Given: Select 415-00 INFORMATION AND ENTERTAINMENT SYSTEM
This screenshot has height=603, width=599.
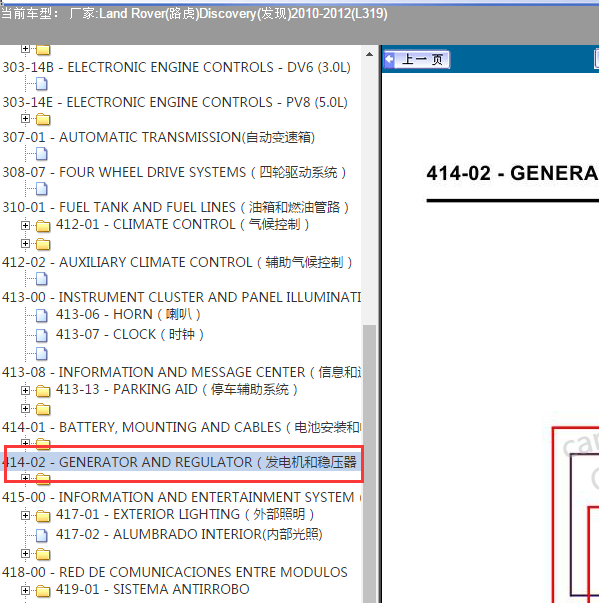Looking at the screenshot, I should pyautogui.click(x=181, y=497).
